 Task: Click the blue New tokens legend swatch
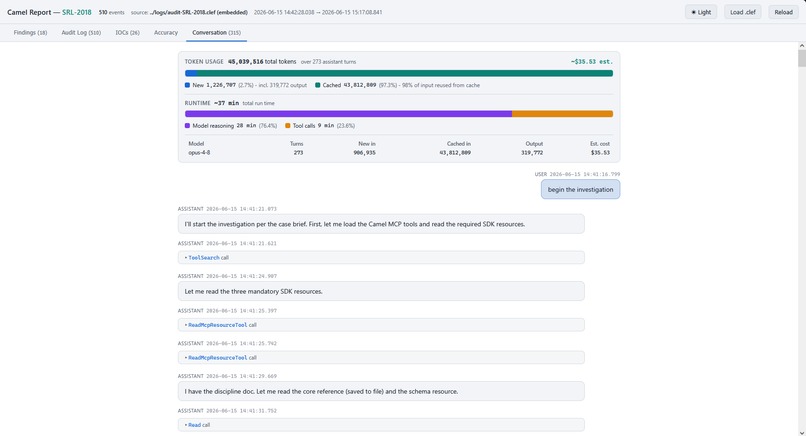point(187,85)
